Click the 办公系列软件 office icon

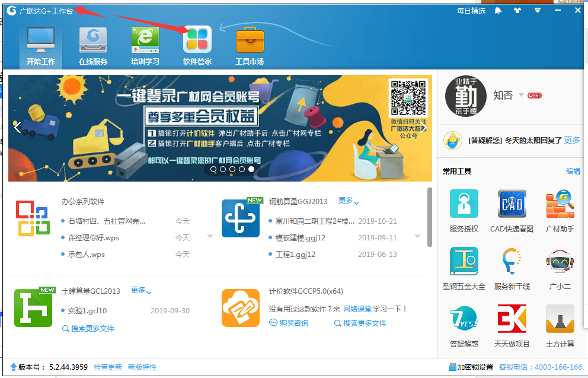[x=33, y=218]
